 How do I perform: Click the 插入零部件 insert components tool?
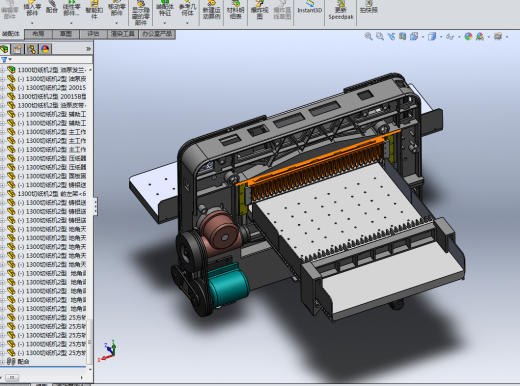(x=32, y=9)
